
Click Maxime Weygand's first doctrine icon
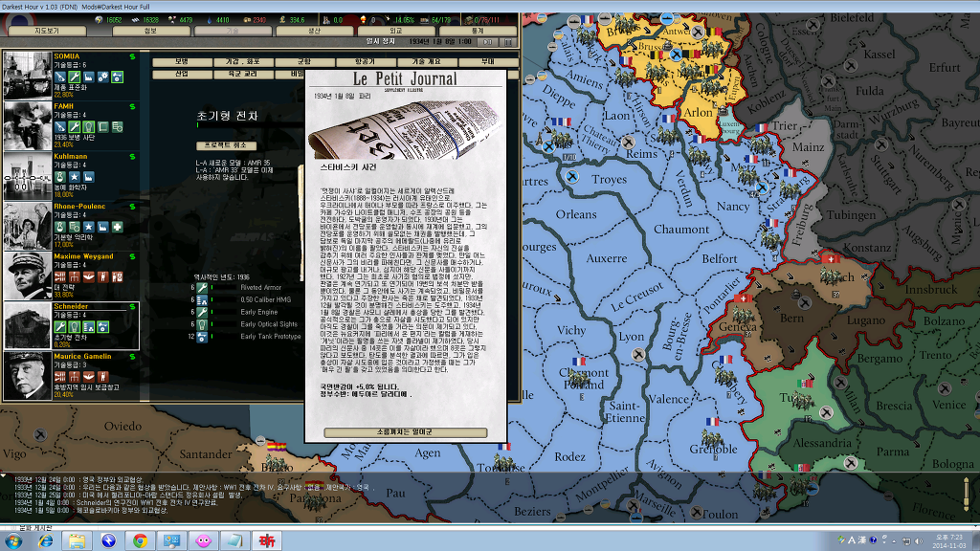coord(60,276)
